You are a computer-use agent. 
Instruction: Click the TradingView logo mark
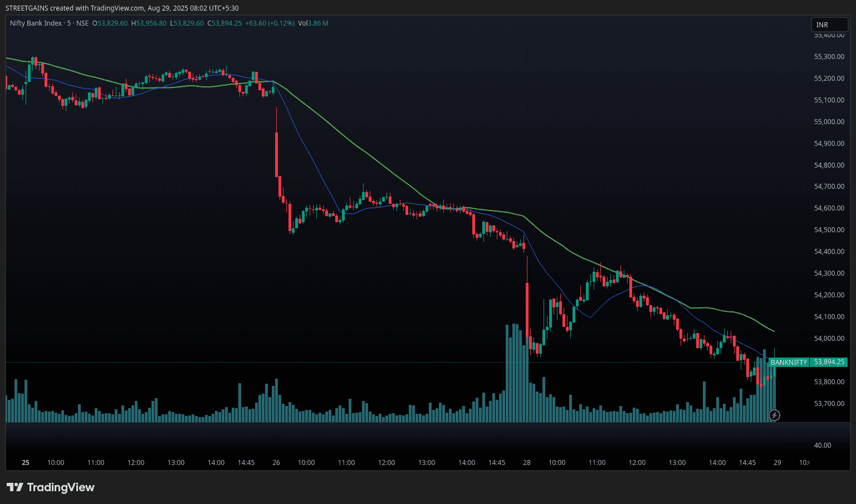(x=14, y=487)
